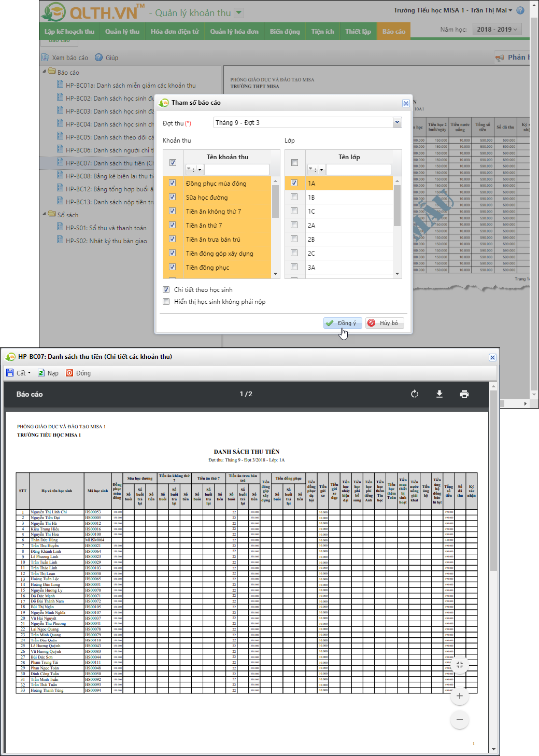539x756 pixels.
Task: Uncheck Đồng phục mùa đông
Action: pyautogui.click(x=173, y=183)
